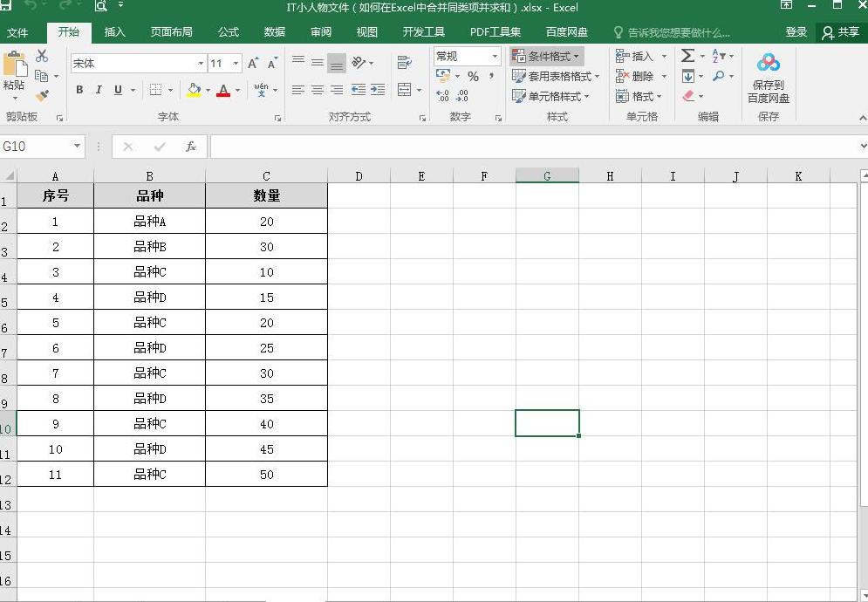Toggle Bold formatting

[x=79, y=90]
